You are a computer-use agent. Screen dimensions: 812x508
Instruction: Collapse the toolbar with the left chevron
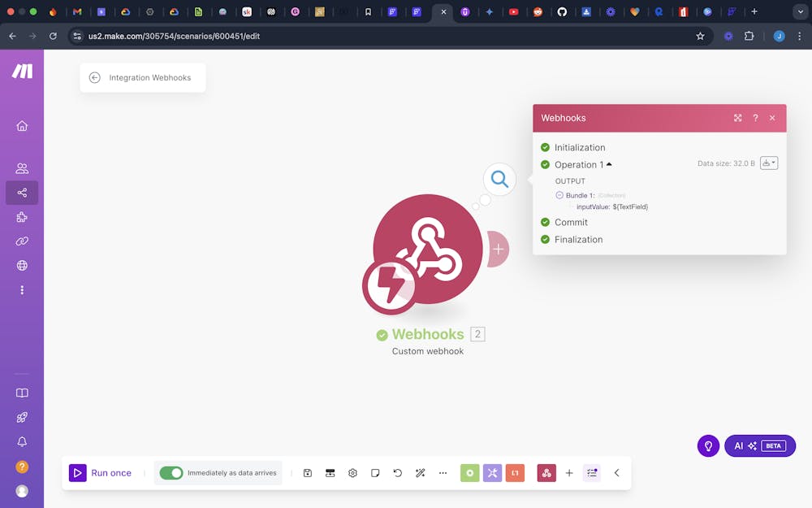tap(617, 473)
